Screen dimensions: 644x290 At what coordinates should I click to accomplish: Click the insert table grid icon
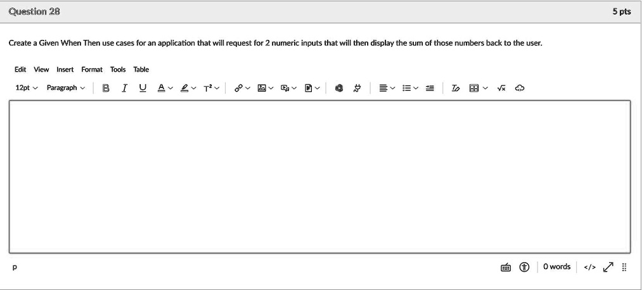coord(474,88)
